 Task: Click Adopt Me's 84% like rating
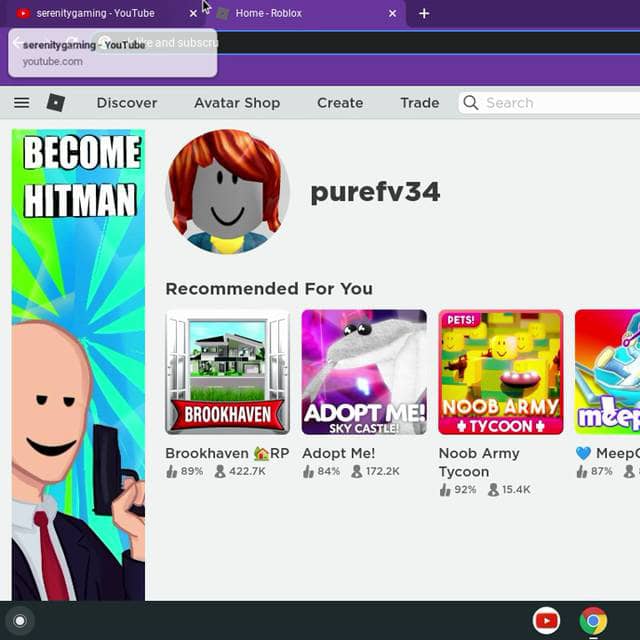click(321, 471)
